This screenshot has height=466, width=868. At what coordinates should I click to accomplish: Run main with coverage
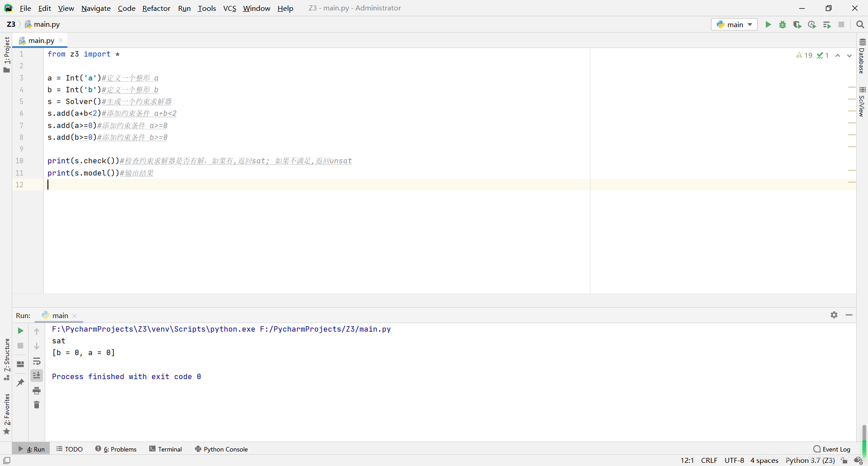pyautogui.click(x=797, y=24)
